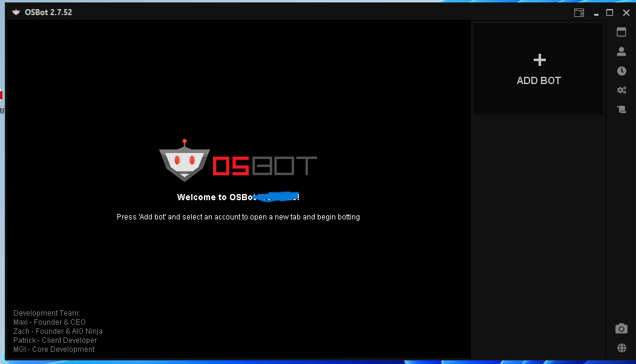Screen dimensions: 636x364
Task: Open the window layout icon in right sidebar
Action: [x=621, y=32]
